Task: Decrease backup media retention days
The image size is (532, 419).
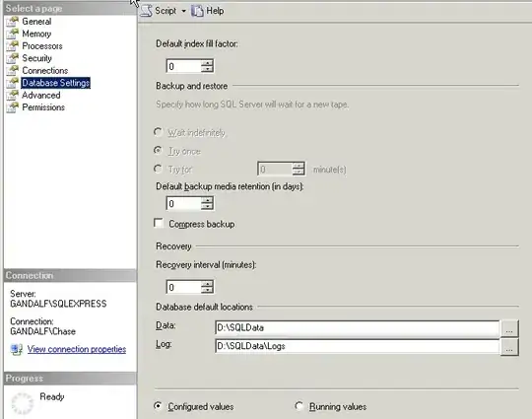Action: pos(207,206)
